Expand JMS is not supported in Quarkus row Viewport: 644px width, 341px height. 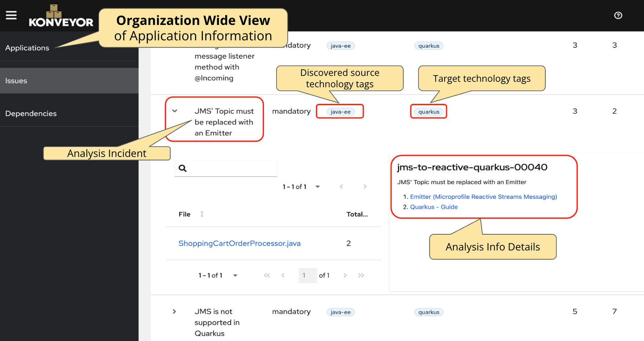click(x=175, y=312)
